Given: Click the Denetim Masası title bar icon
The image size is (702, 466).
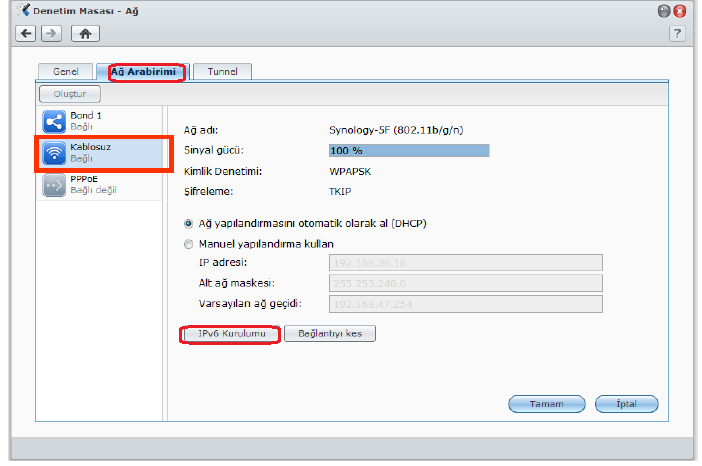Looking at the screenshot, I should 24,11.
